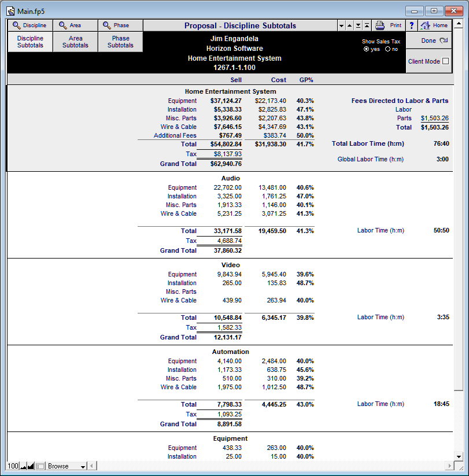Go to previous record with up arrow
The width and height of the screenshot is (469, 476).
coord(350,26)
